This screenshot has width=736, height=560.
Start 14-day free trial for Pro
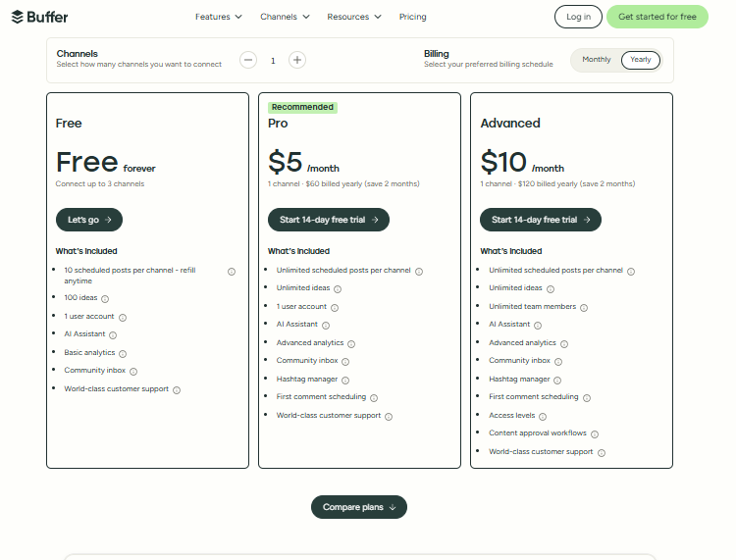point(329,220)
